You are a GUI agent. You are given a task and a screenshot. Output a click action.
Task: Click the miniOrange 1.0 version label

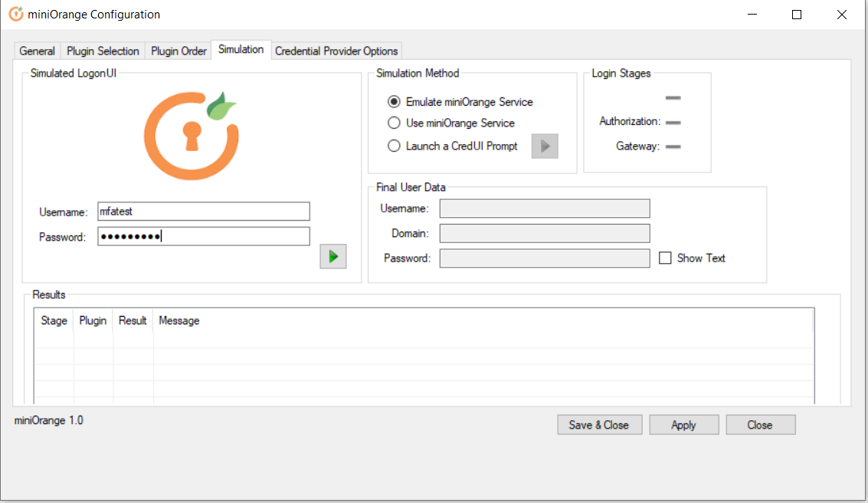point(49,420)
